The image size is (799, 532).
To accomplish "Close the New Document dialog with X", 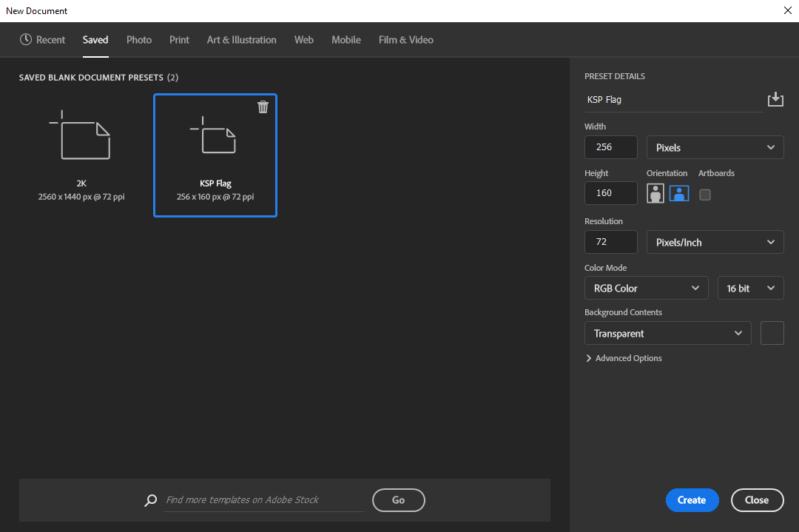I will coord(787,10).
